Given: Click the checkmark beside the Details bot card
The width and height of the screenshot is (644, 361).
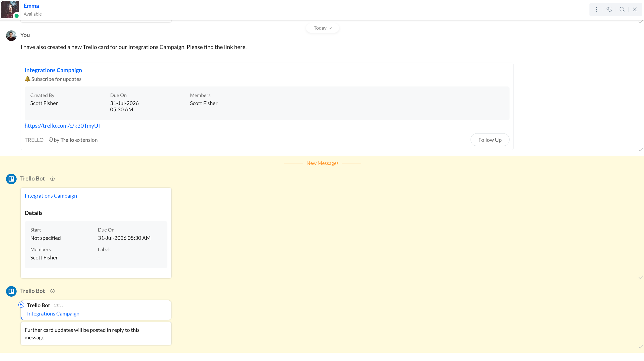Looking at the screenshot, I should tap(641, 277).
